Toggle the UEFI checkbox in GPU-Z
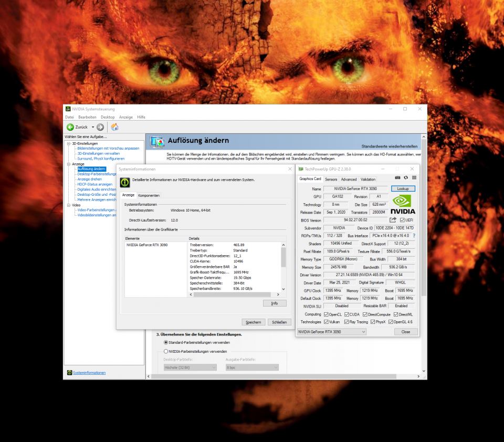504x442 pixels. (402, 220)
